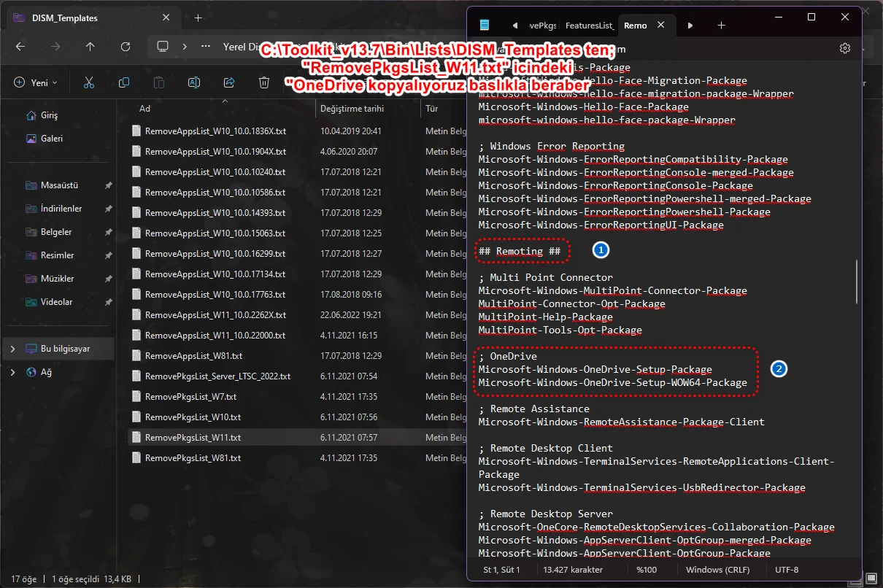The image size is (883, 588).
Task: Select RemovePkgsList_W10.txt file
Action: point(193,417)
